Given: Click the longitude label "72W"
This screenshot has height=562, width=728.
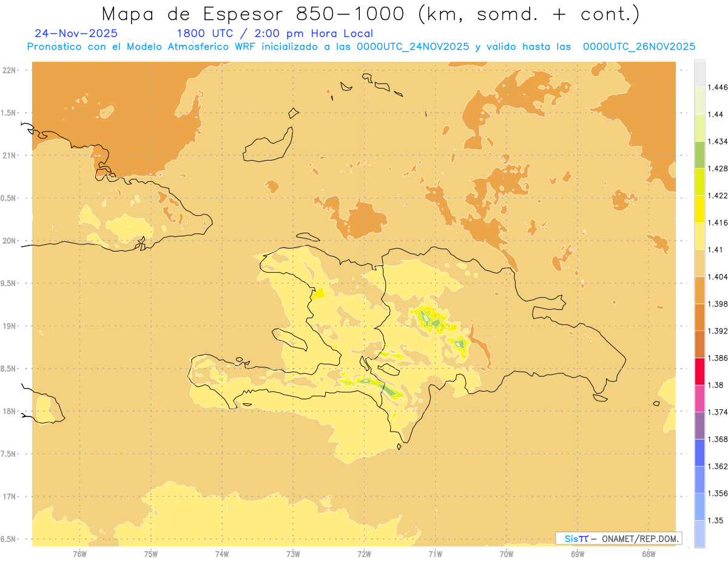Looking at the screenshot, I should click(x=364, y=554).
